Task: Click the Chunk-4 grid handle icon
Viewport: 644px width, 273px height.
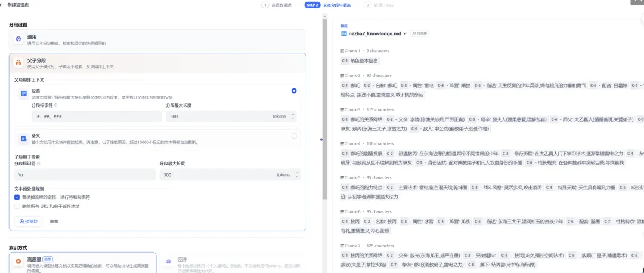Action: pos(342,144)
